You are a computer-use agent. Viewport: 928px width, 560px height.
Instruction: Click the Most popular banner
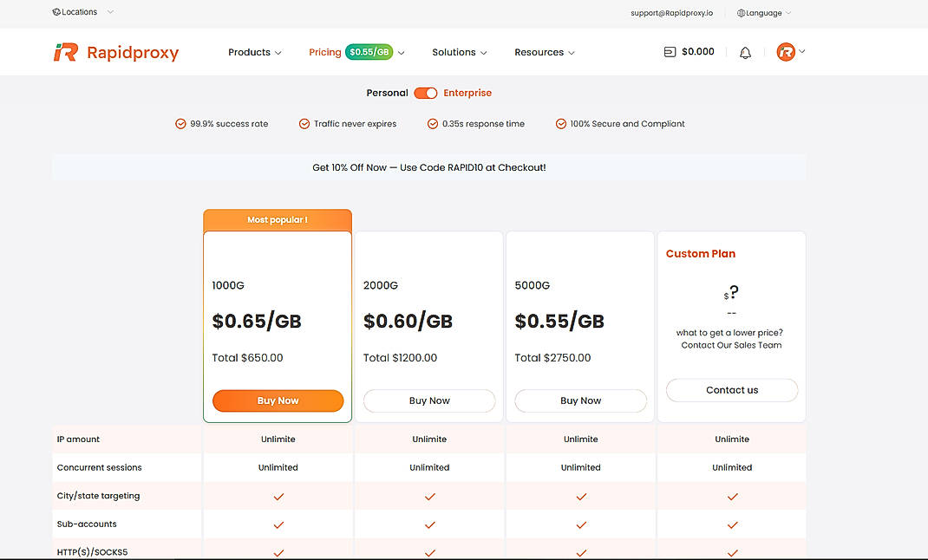(x=278, y=219)
